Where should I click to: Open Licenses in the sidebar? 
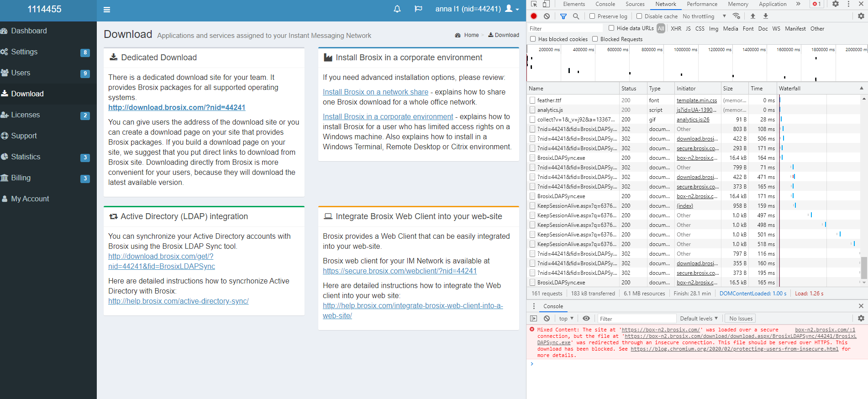[x=48, y=115]
